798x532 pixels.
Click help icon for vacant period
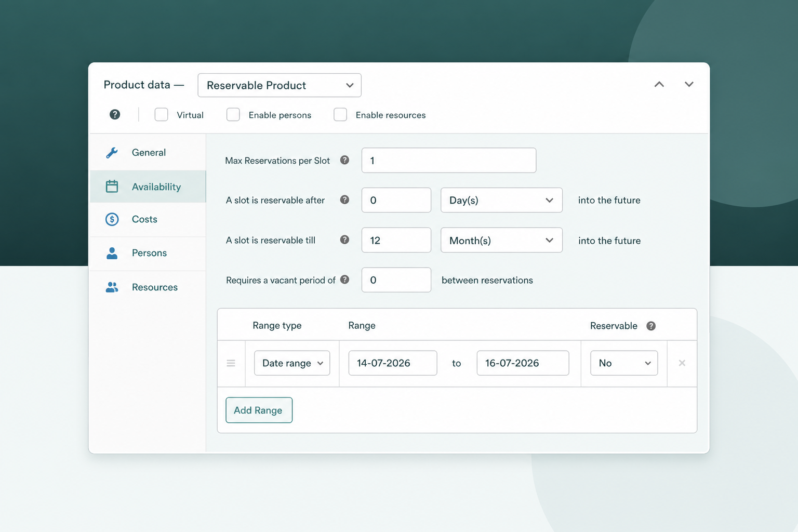pyautogui.click(x=344, y=280)
